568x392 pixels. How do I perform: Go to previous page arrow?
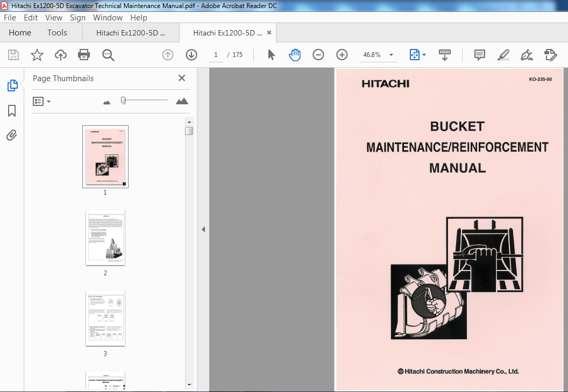coord(168,55)
